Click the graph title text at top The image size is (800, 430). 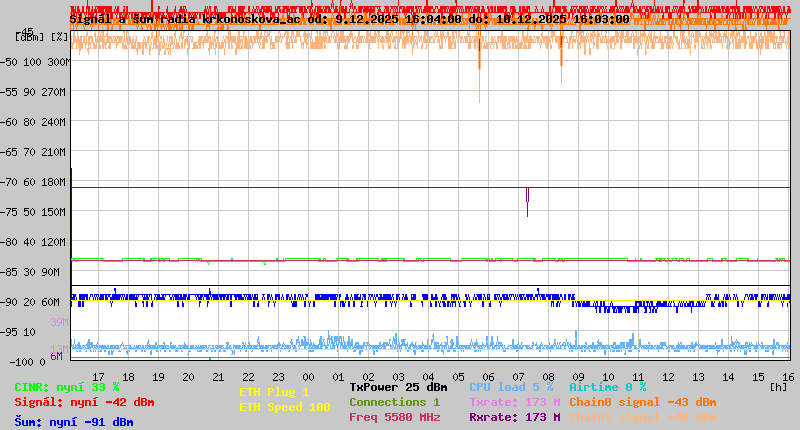tap(349, 19)
